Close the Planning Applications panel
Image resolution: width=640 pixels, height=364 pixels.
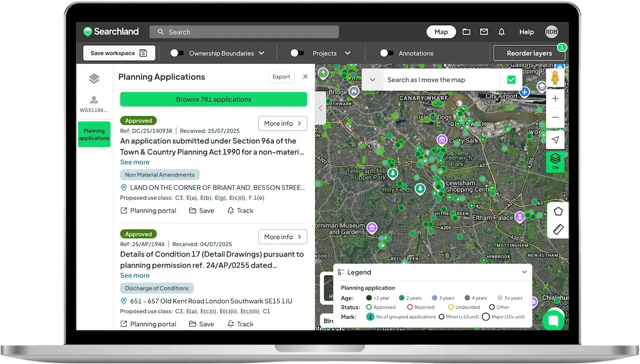click(305, 77)
